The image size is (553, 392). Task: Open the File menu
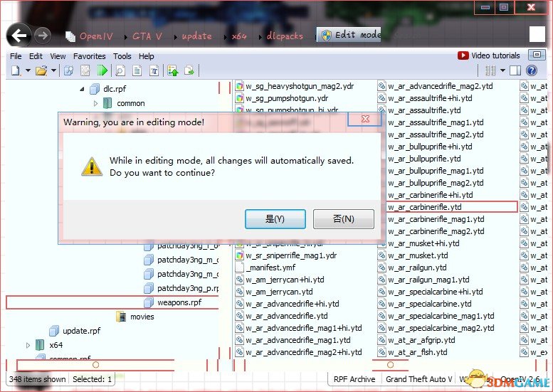coord(16,56)
